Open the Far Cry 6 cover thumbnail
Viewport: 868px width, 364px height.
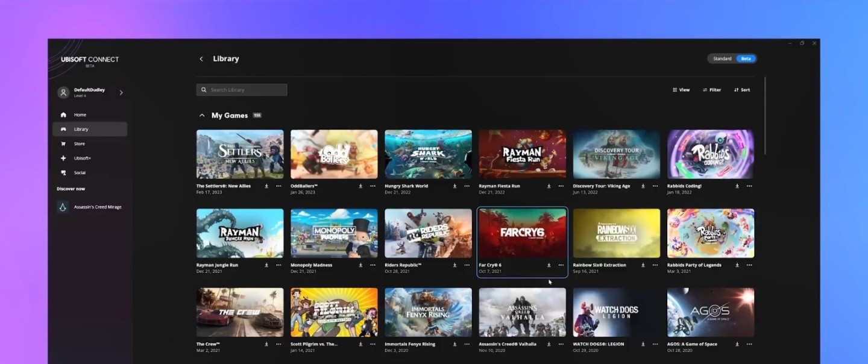point(523,233)
